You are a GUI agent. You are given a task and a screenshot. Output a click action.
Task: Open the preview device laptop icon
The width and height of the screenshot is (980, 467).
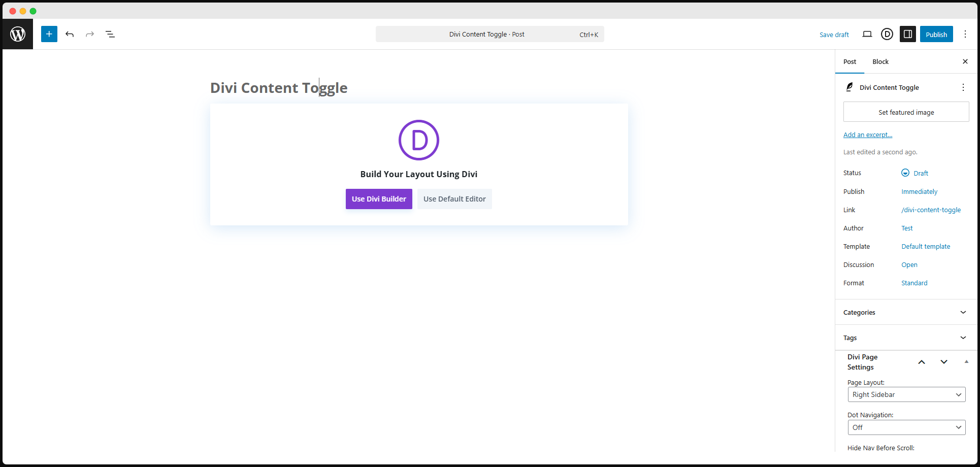pos(867,34)
